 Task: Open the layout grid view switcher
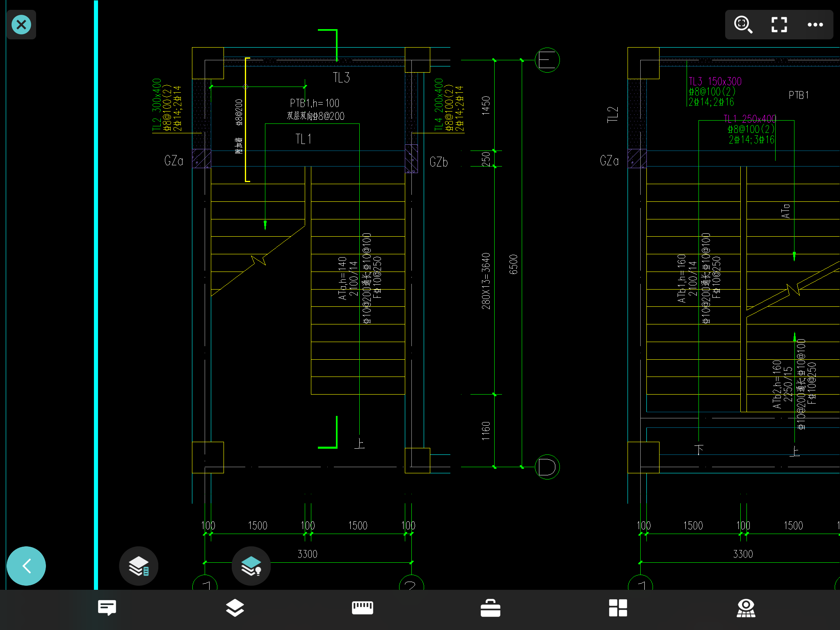[618, 607]
